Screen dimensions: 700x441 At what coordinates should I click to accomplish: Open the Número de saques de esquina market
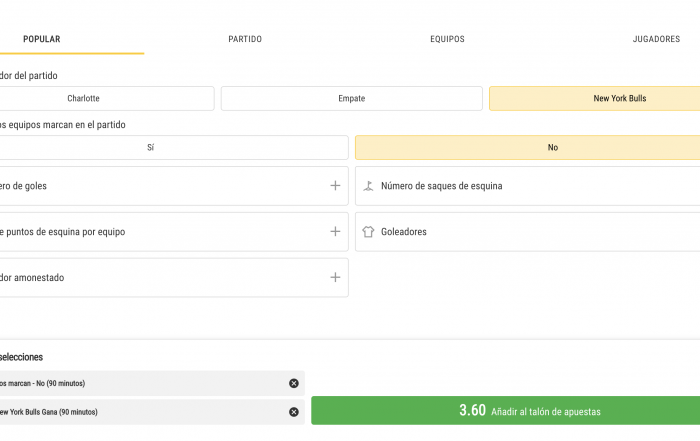click(x=528, y=186)
